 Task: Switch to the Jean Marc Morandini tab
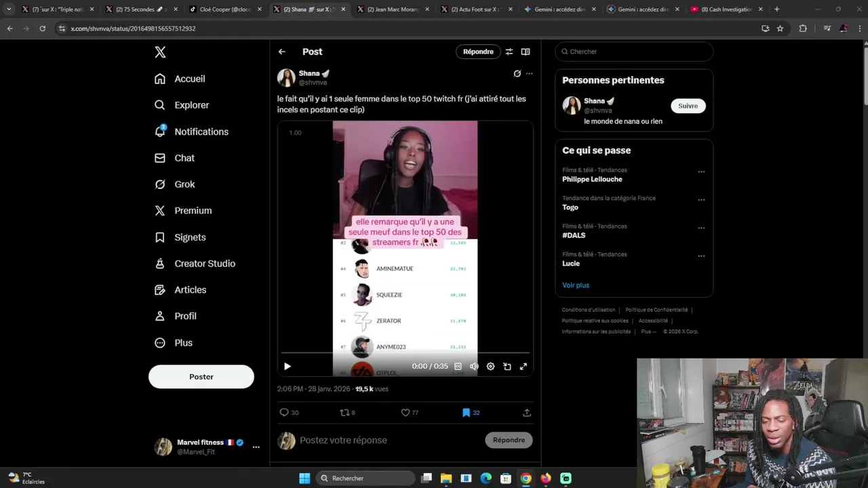pos(392,9)
